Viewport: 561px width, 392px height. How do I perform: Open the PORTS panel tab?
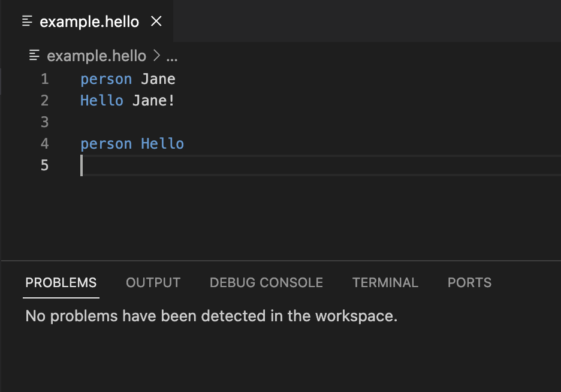(469, 282)
